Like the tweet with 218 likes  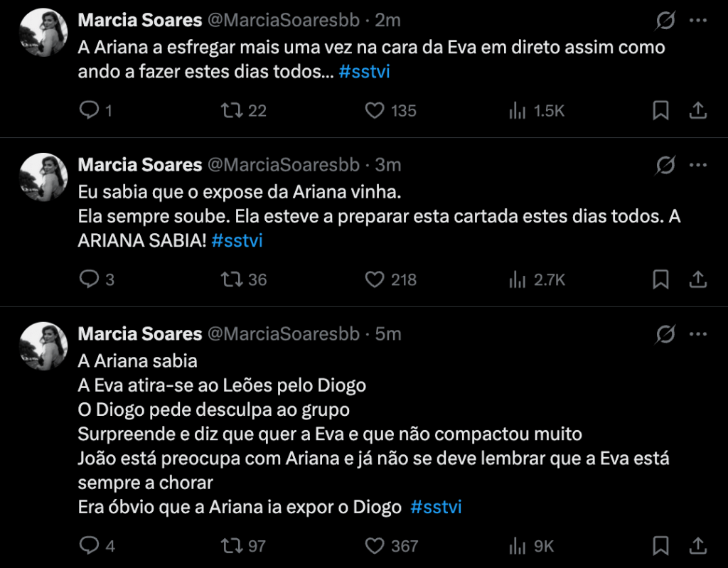pos(375,279)
